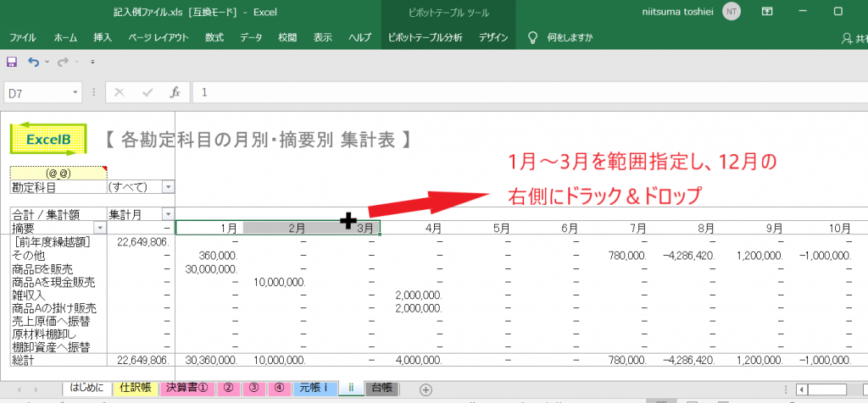Image resolution: width=868 pixels, height=403 pixels.
Task: Switch to the ③ sheet tab
Action: click(254, 388)
